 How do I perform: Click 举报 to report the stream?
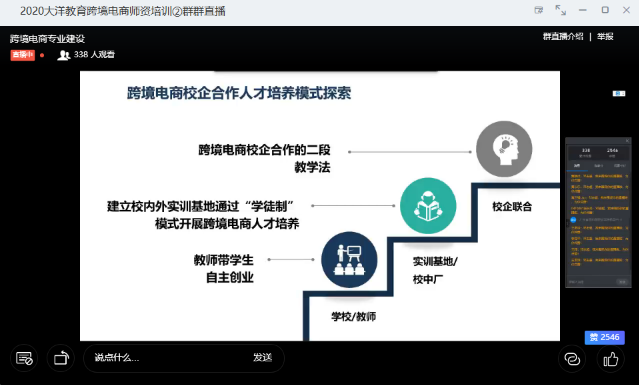pos(605,37)
